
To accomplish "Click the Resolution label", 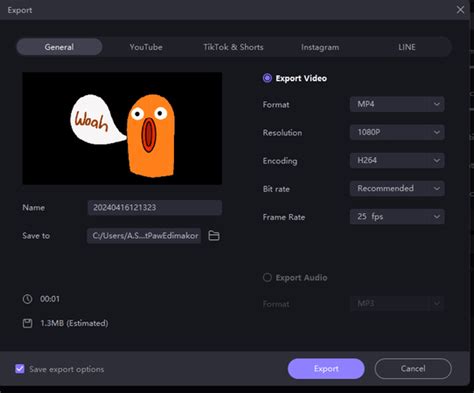I will 282,133.
